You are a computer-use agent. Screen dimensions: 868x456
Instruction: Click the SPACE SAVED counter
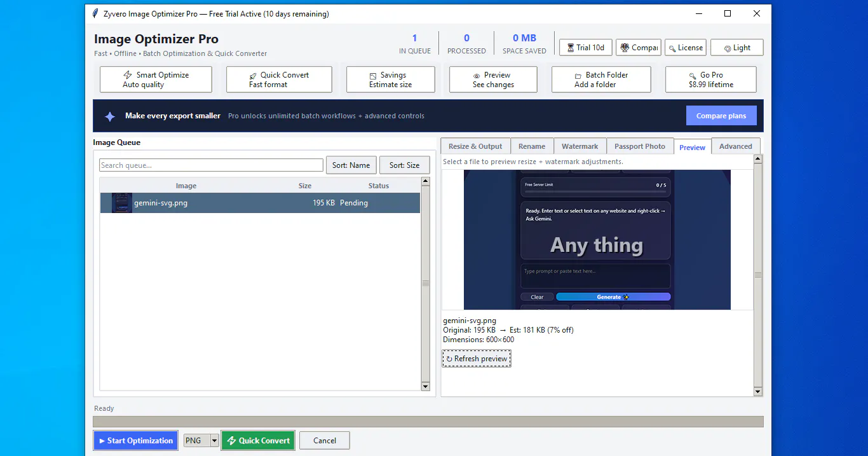524,44
